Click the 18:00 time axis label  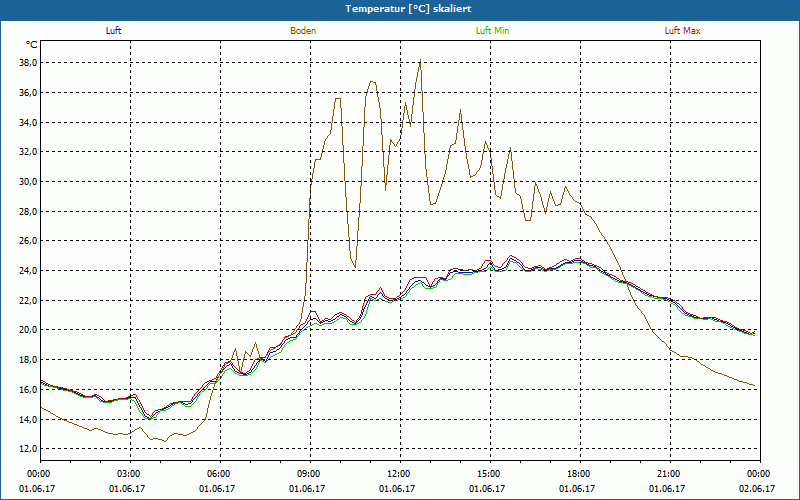tap(580, 474)
